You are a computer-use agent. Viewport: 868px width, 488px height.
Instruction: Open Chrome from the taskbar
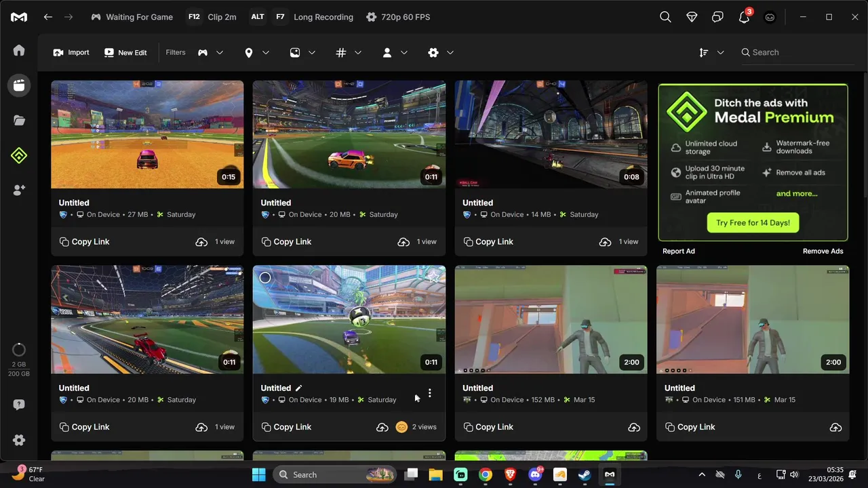(485, 474)
